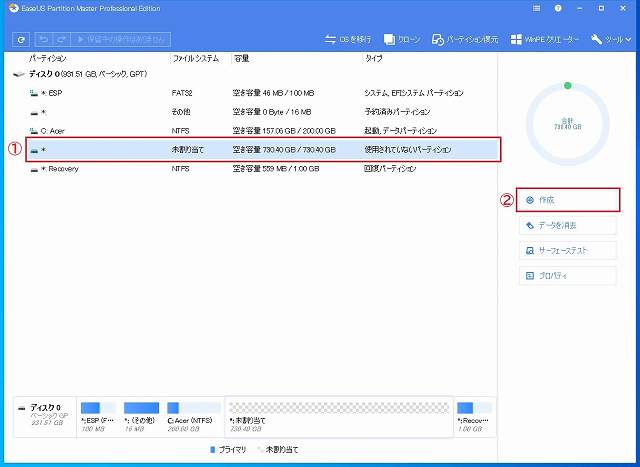
Task: Click the ESP block in disk map
Action: 98,417
